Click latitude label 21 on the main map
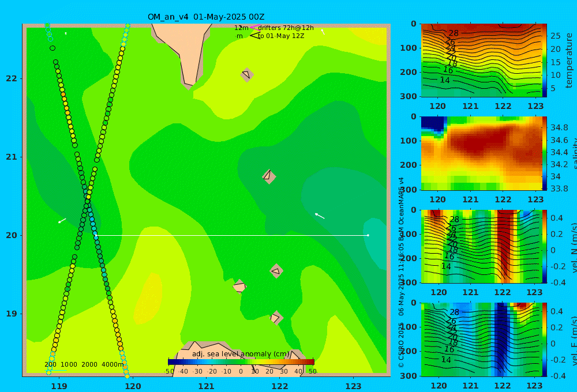 (x=12, y=157)
